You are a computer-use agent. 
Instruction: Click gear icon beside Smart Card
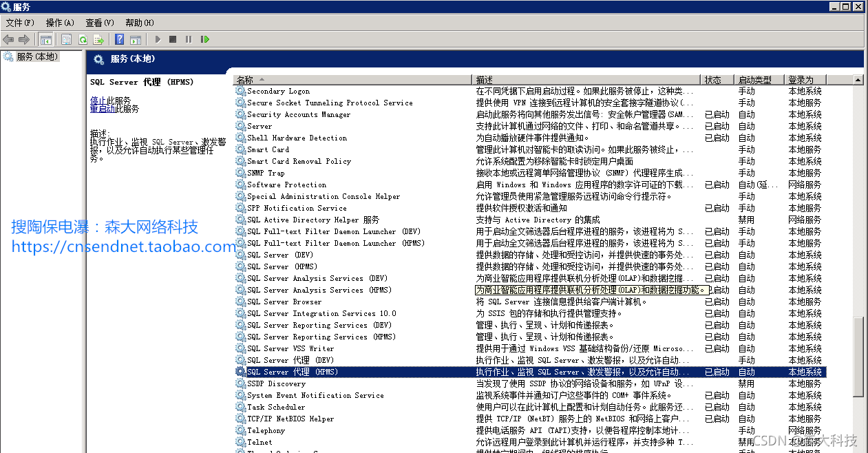click(x=240, y=149)
